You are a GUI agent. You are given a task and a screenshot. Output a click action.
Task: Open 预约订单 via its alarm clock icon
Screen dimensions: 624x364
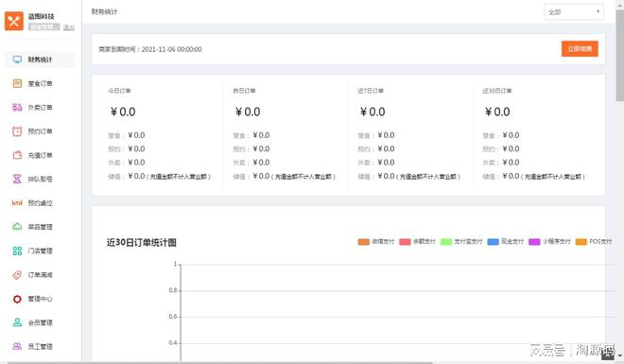click(x=17, y=130)
